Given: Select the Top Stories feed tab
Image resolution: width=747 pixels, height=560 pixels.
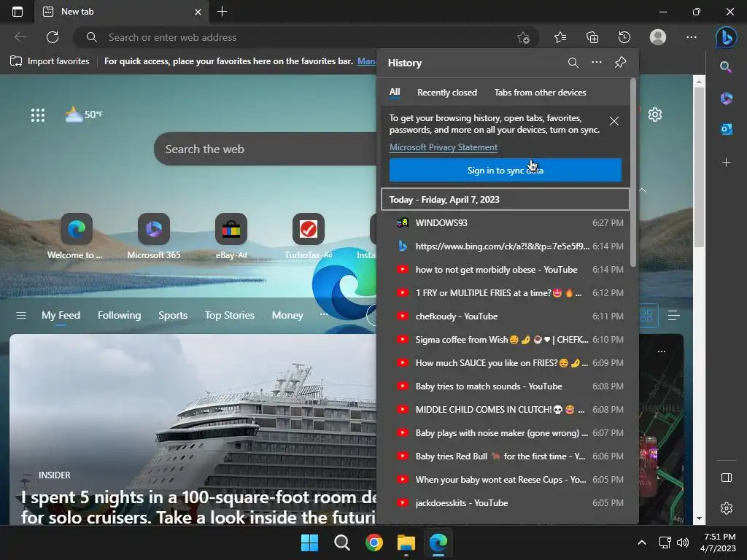Looking at the screenshot, I should click(230, 315).
